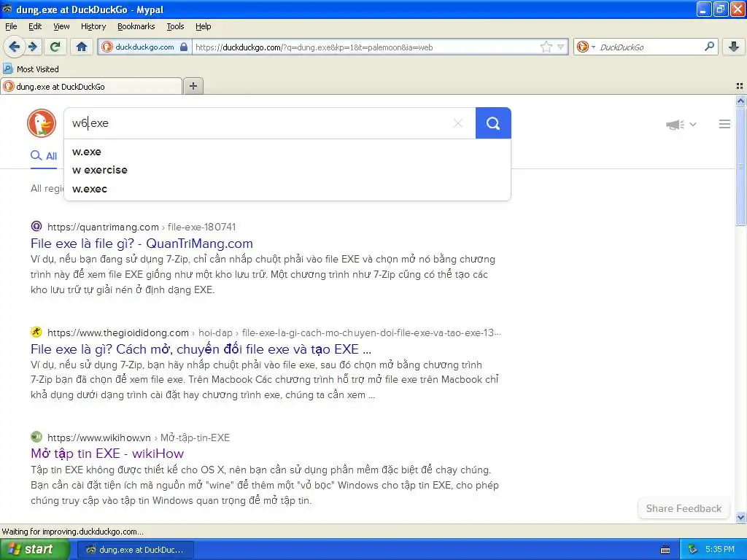The height and width of the screenshot is (560, 747).
Task: Click the on-screen keyboard tray icon
Action: coord(665,550)
